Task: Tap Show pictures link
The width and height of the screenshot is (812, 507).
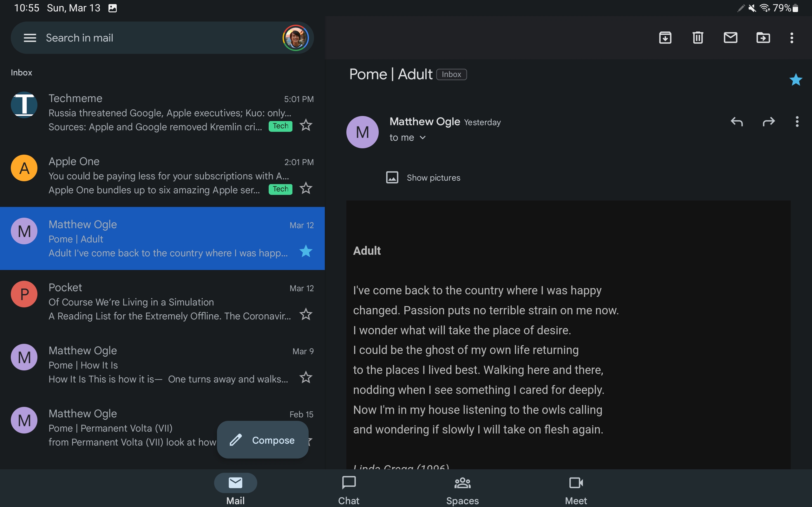Action: coord(433,178)
